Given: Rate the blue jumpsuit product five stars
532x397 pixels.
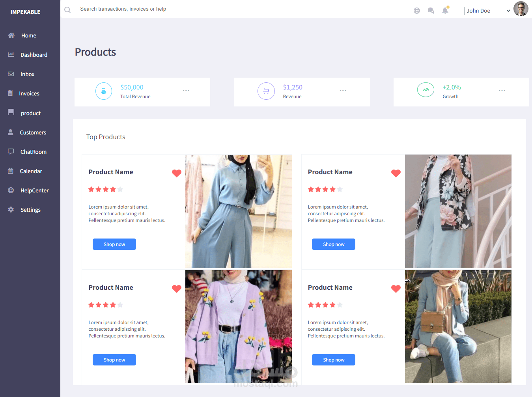Looking at the screenshot, I should 120,190.
